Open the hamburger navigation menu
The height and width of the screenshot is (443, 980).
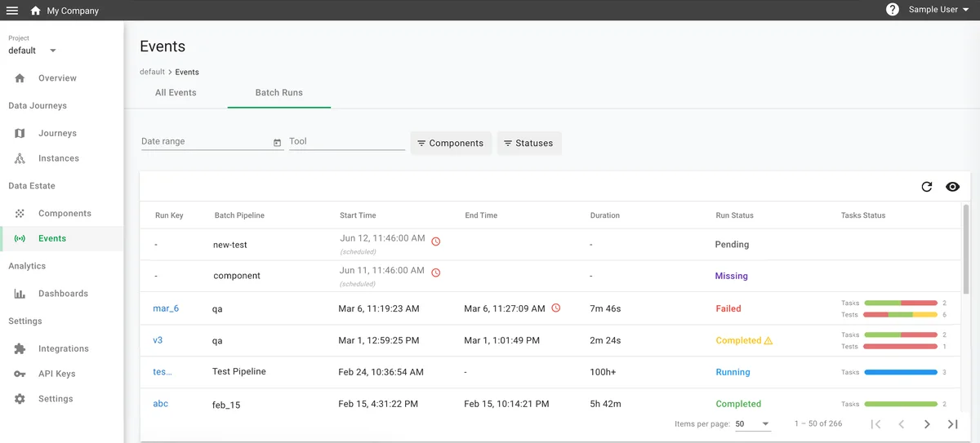pos(12,11)
